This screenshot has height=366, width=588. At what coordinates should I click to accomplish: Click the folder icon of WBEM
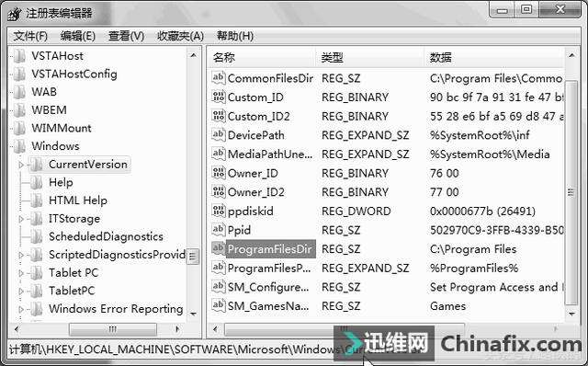19,110
